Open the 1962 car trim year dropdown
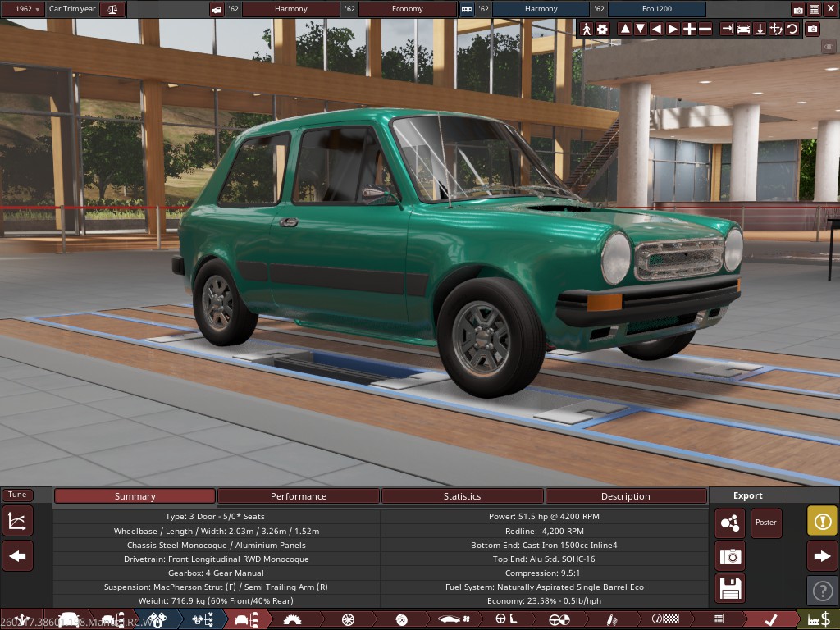 22,9
